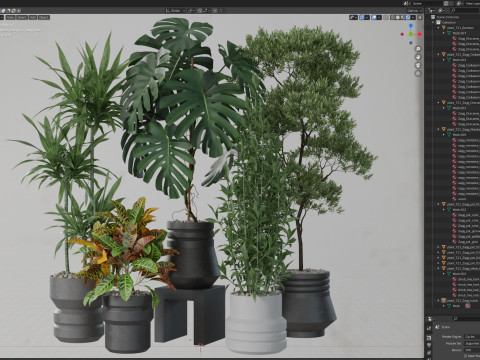Open the Select menu in viewport header
The image size is (480, 360).
coord(22,17)
